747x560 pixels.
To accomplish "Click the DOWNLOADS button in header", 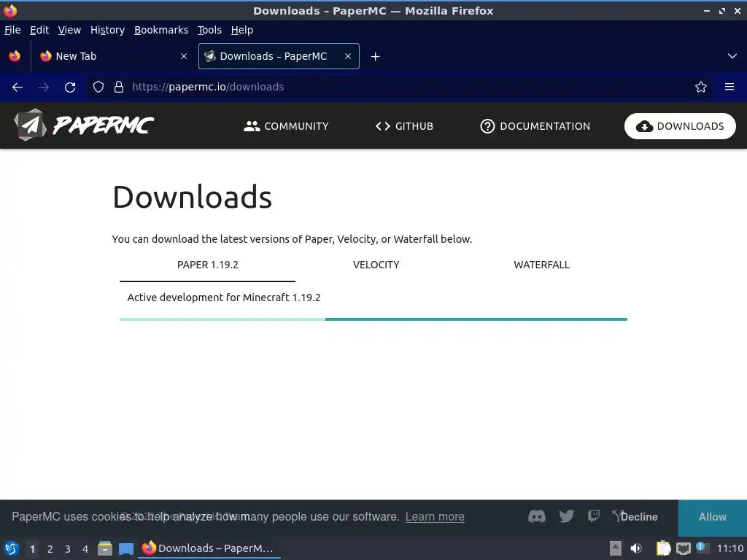I will 680,126.
